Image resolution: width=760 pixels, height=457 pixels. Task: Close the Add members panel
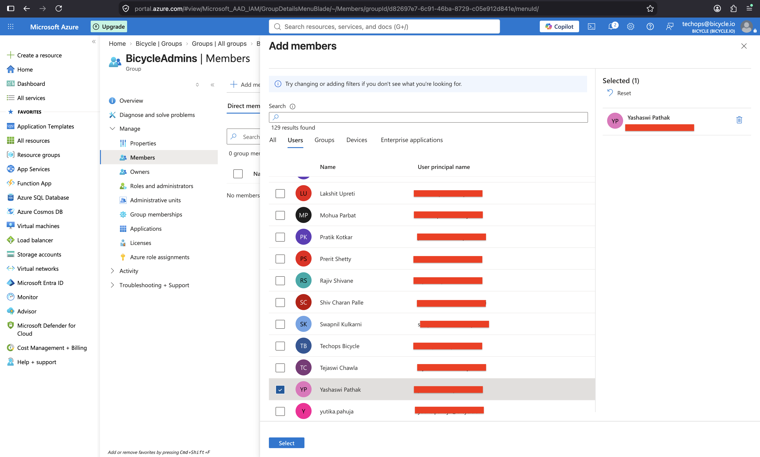click(744, 46)
